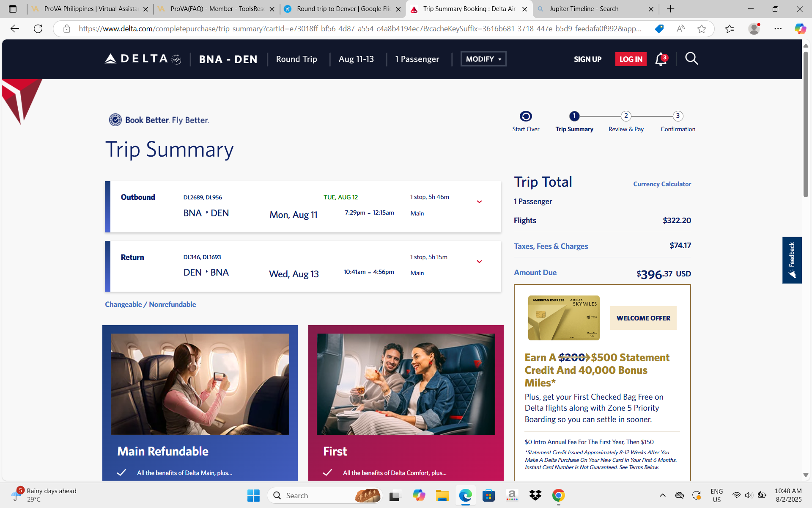The image size is (812, 508).
Task: Open the Delta site search magnifier
Action: point(691,58)
